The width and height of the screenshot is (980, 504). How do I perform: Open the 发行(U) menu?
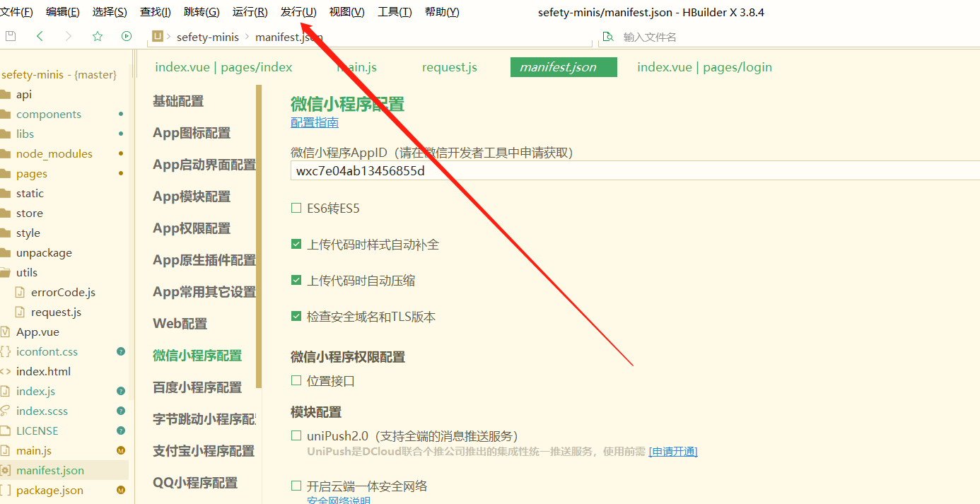[298, 12]
